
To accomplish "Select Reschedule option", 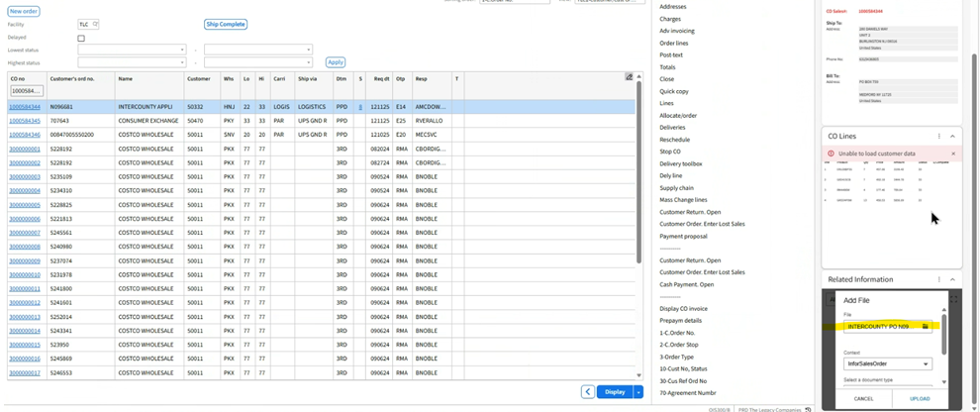I will pyautogui.click(x=674, y=140).
